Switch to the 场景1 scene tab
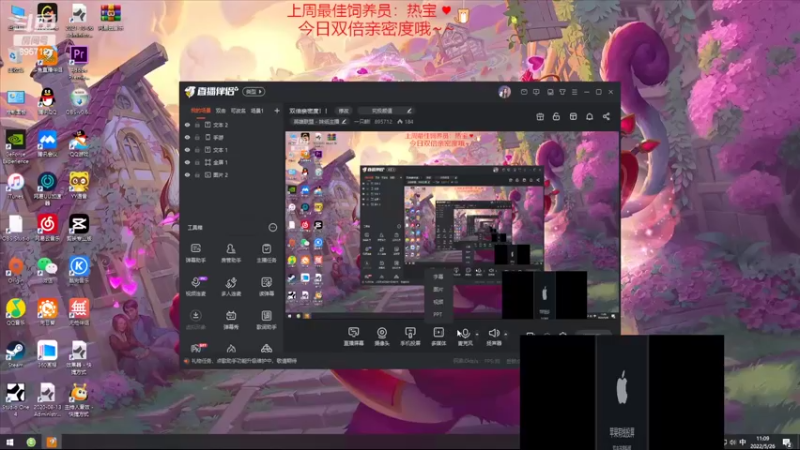 tap(257, 110)
